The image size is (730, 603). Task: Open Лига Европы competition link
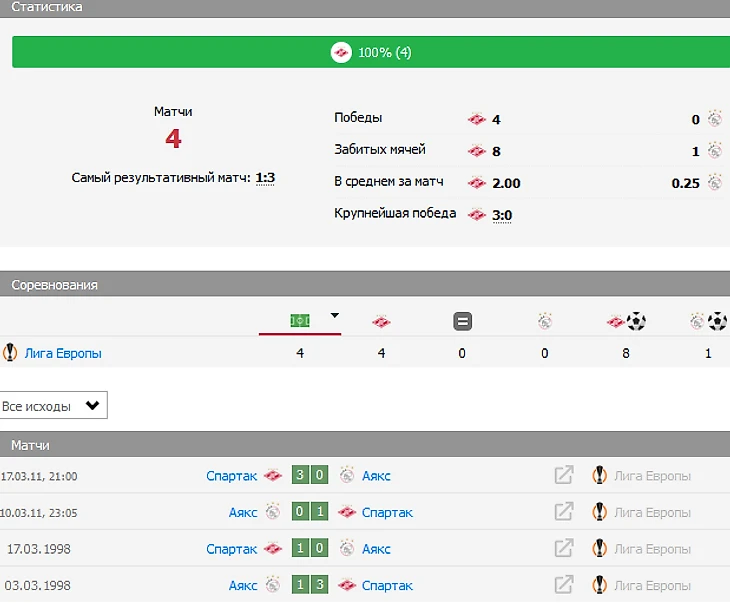[63, 353]
